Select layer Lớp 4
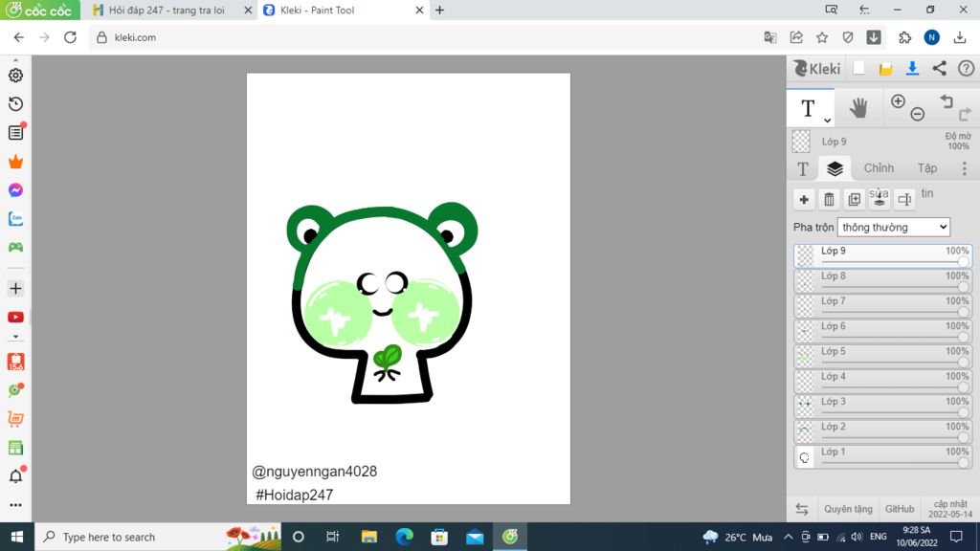Image resolution: width=980 pixels, height=551 pixels. (882, 381)
